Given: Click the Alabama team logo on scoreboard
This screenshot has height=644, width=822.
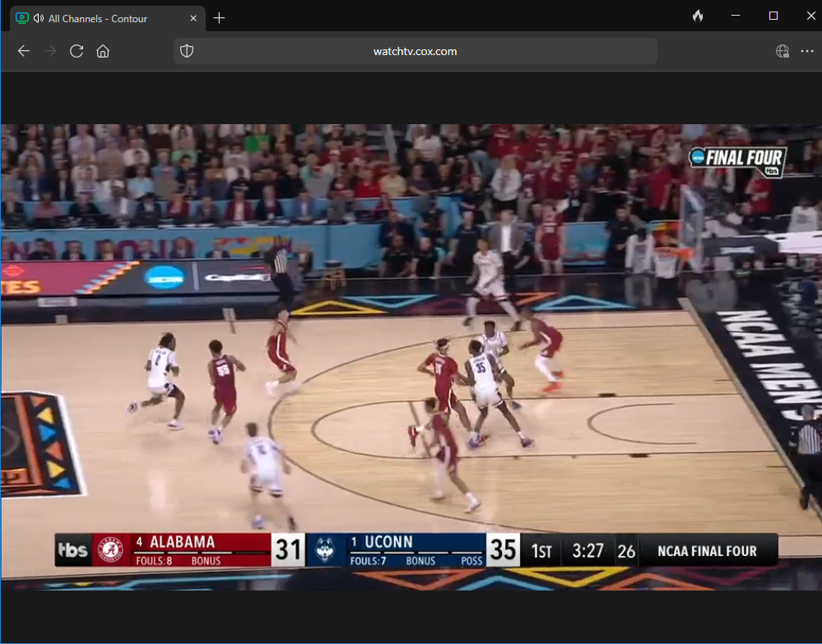Looking at the screenshot, I should click(x=111, y=549).
